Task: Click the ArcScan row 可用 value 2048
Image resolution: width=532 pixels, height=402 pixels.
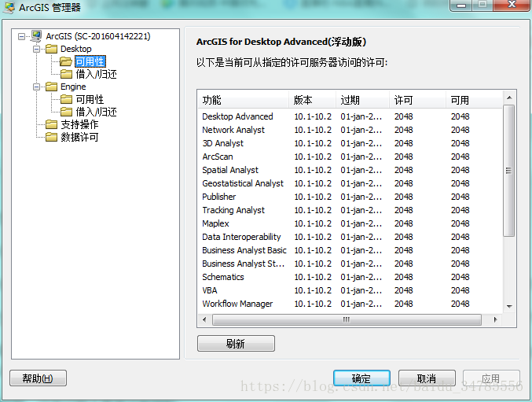Action: (460, 157)
